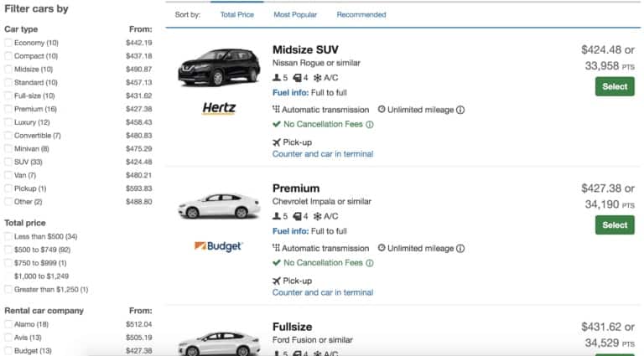644x356 pixels.
Task: Sort results by Most Popular
Action: pos(295,15)
